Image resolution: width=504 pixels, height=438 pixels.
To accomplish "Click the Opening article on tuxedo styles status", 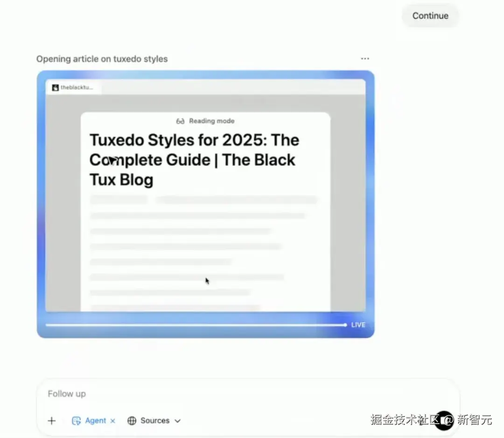I will click(x=102, y=59).
